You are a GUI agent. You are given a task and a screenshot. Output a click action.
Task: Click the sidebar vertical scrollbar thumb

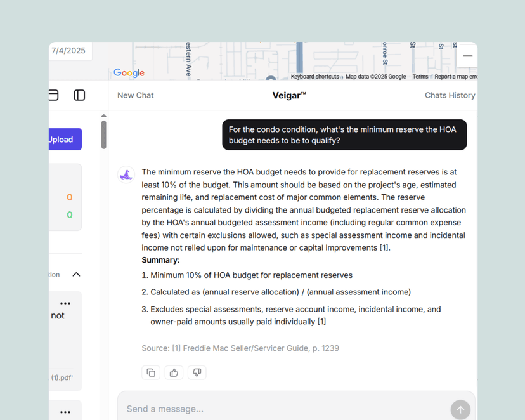click(104, 135)
